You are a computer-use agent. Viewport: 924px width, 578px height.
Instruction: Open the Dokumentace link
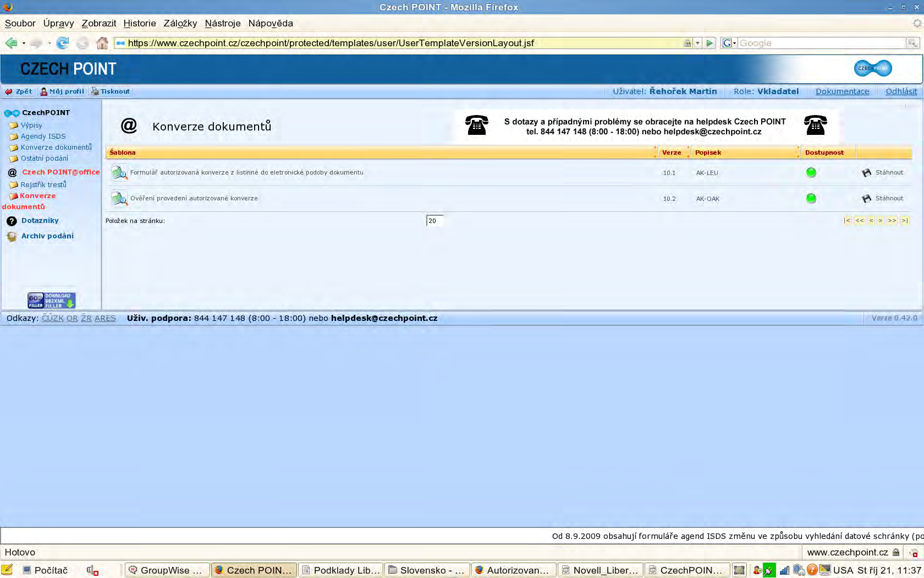[x=842, y=91]
